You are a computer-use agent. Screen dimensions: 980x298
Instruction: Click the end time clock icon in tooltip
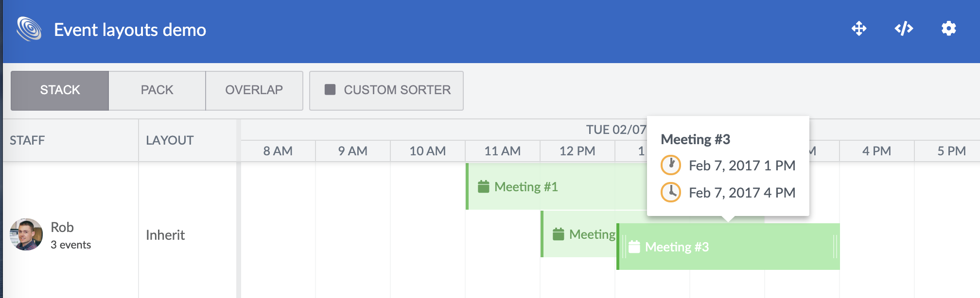(670, 192)
